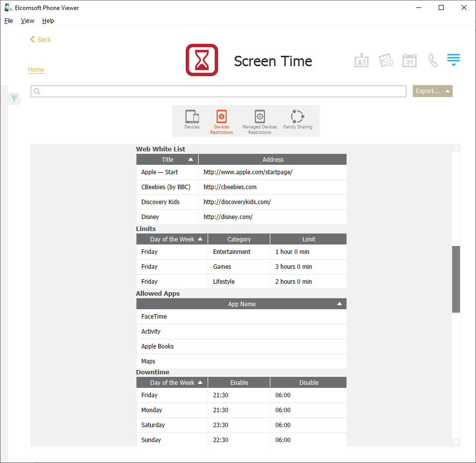This screenshot has height=463, width=476.
Task: Open the File menu
Action: click(x=8, y=21)
